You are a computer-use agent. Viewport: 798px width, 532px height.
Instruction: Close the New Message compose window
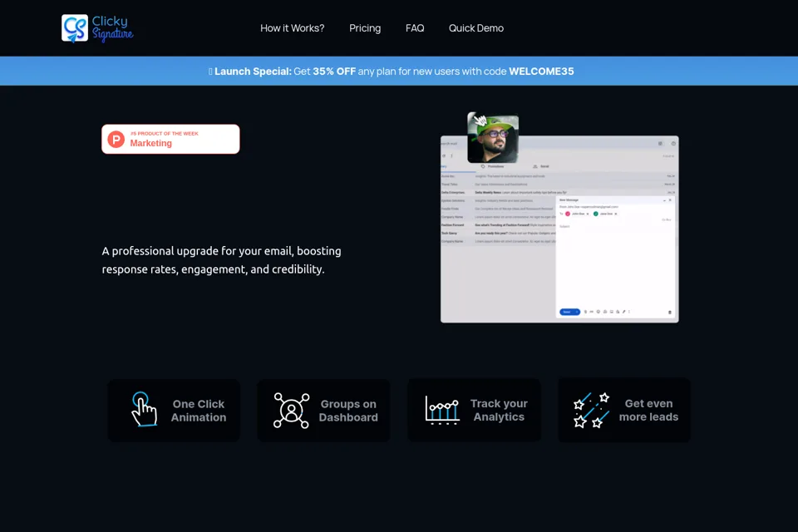(670, 200)
